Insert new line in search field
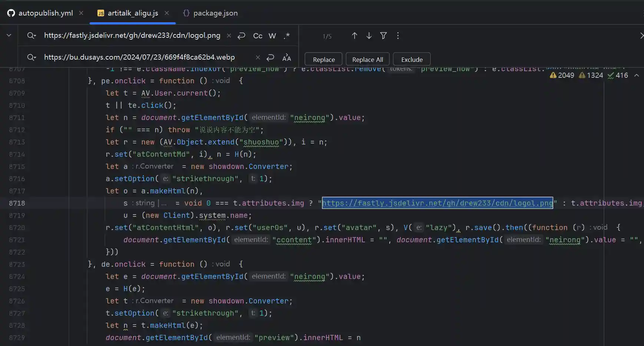 pos(242,36)
